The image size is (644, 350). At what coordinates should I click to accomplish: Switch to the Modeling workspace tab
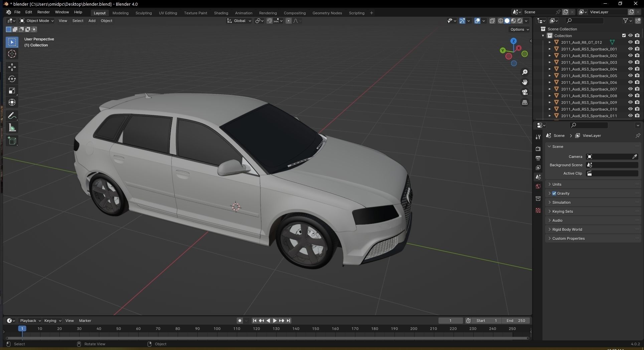120,13
